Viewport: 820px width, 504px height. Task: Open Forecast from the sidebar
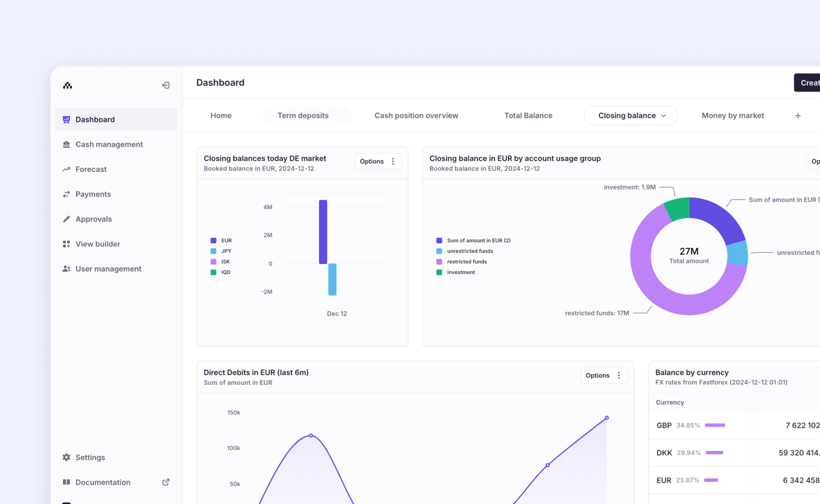coord(116,170)
